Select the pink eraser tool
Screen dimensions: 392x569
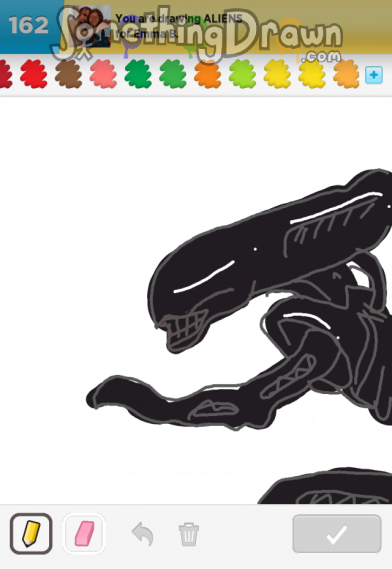point(84,533)
